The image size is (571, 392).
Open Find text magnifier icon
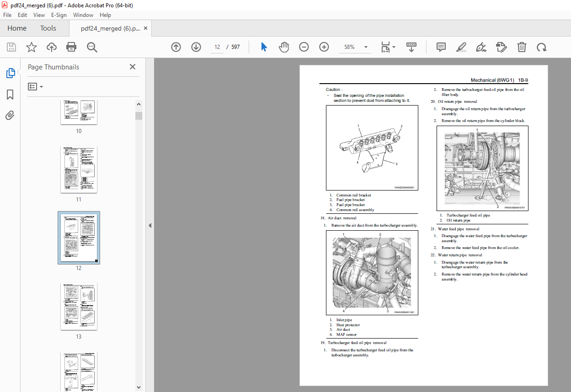(x=92, y=47)
